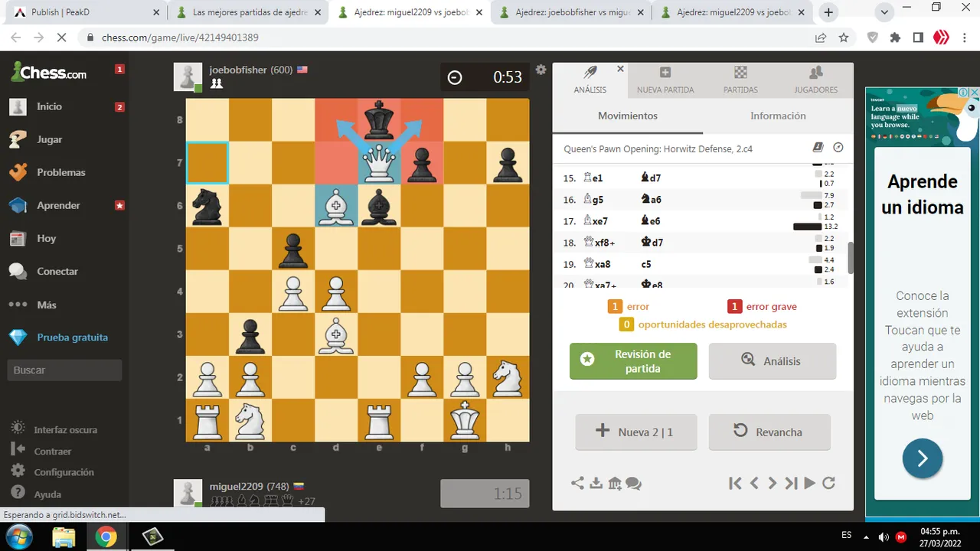
Task: Click the notification badge next to Chess.com logo
Action: pos(119,69)
